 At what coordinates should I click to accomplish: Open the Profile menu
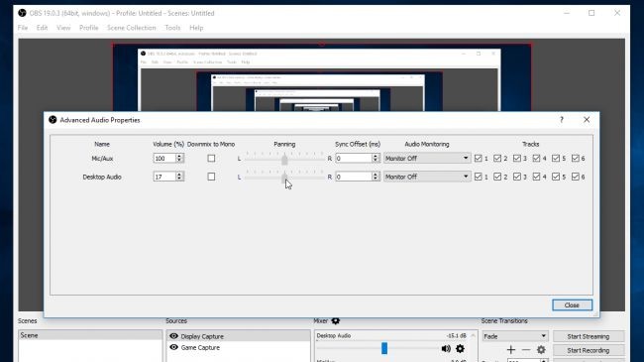pos(89,28)
